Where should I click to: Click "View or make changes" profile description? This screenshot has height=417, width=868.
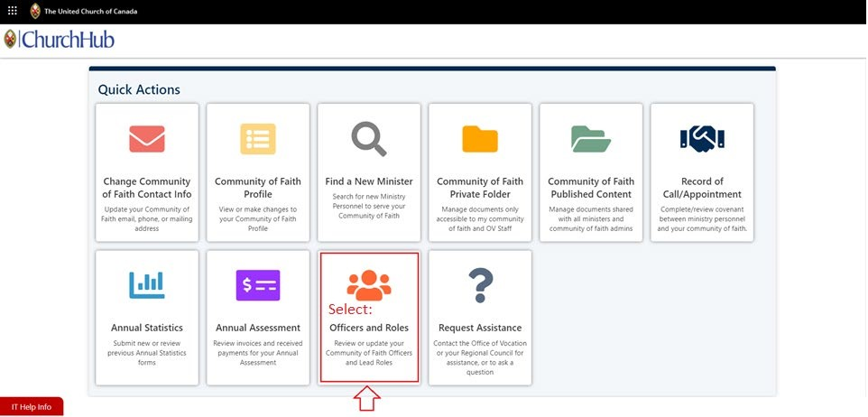[x=258, y=218]
